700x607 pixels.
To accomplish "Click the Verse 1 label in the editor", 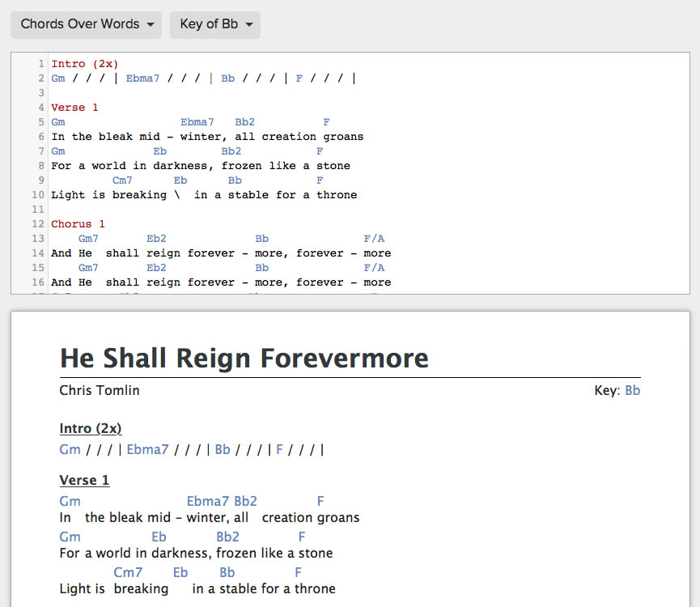I will point(74,107).
